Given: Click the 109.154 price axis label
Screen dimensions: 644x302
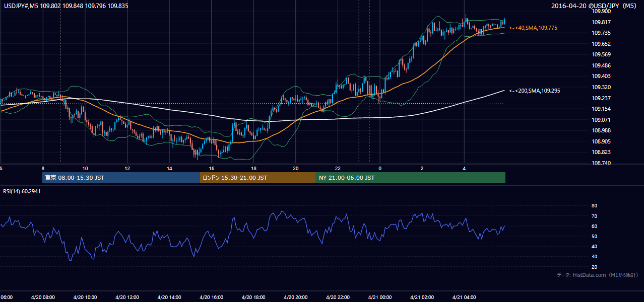Looking at the screenshot, I should (601, 109).
